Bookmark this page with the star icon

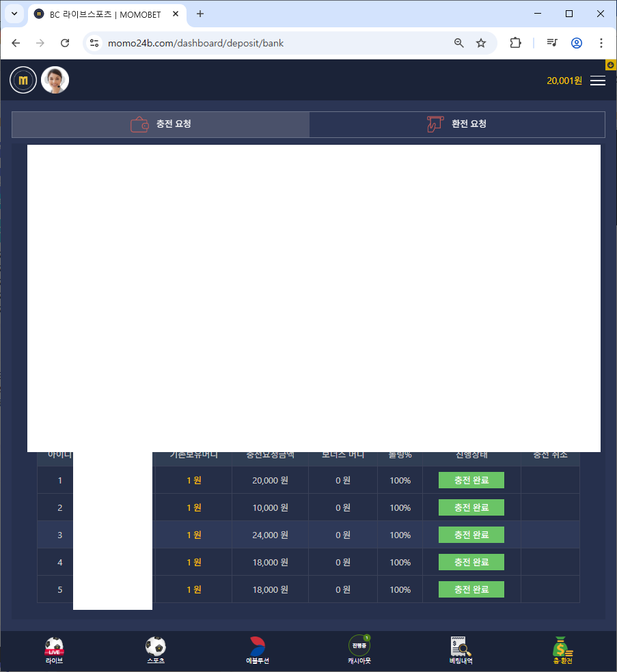481,43
